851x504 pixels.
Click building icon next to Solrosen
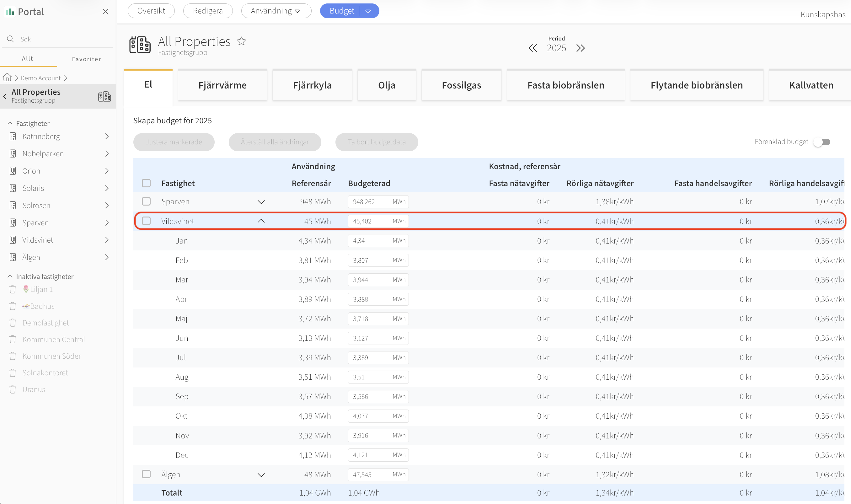(x=13, y=206)
